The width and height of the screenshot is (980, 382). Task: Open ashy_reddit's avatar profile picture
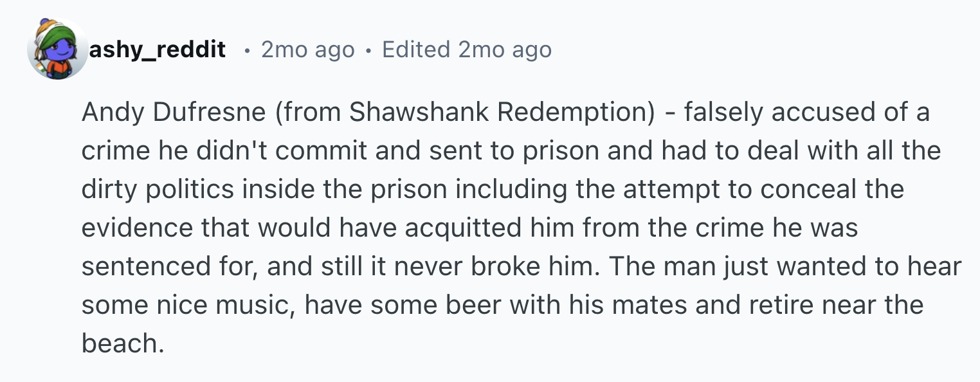57,50
